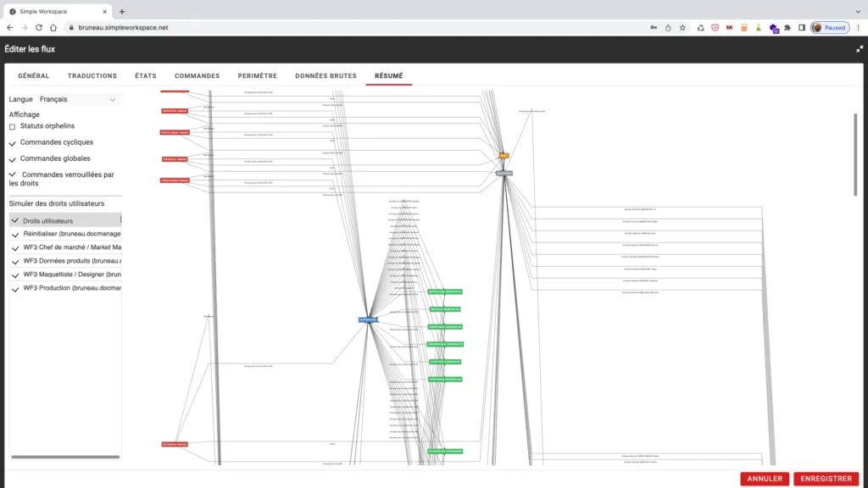Uncheck WF3 Production in the rights list
Viewport: 868px width, 488px height.
tap(14, 288)
